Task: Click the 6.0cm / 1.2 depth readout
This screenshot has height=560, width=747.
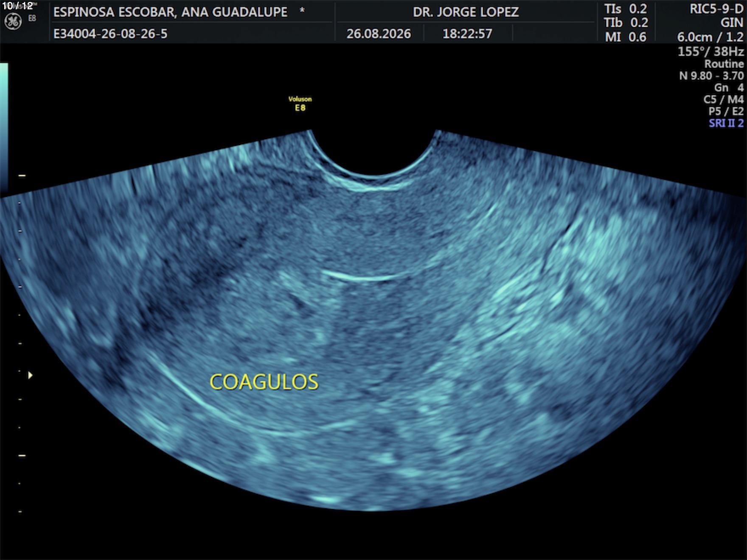Action: 710,37
